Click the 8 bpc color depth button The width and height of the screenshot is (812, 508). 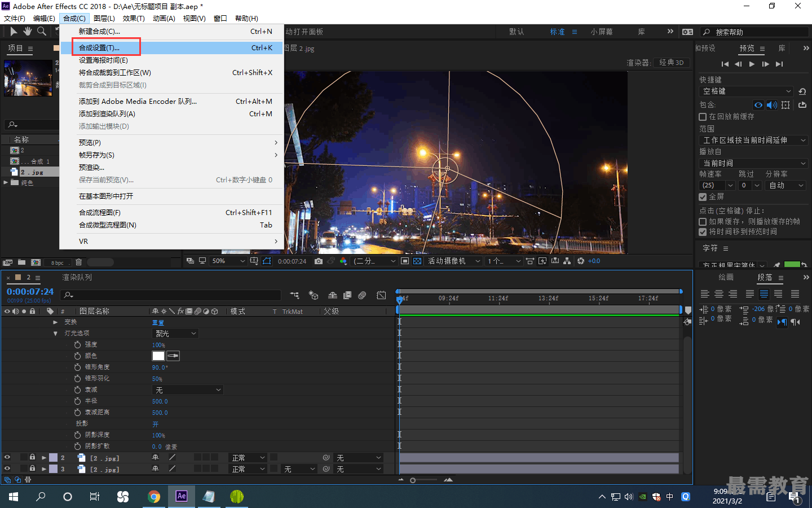coord(58,262)
